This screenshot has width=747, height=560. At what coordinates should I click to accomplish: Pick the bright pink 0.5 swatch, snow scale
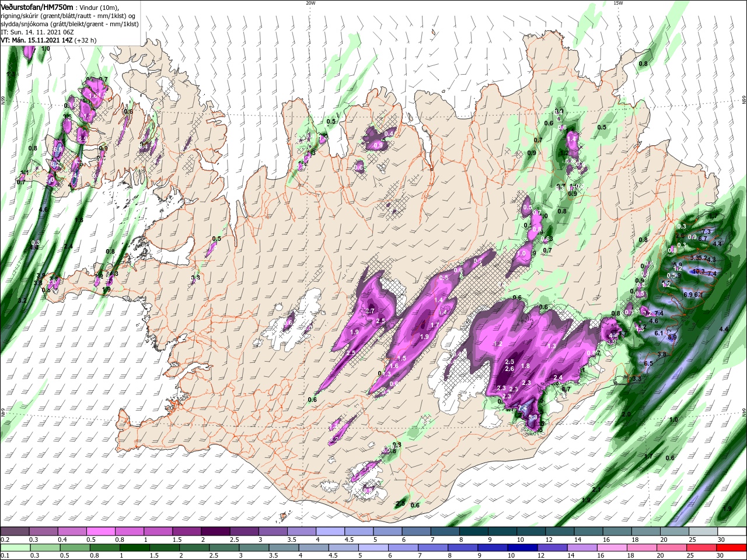[x=100, y=531]
